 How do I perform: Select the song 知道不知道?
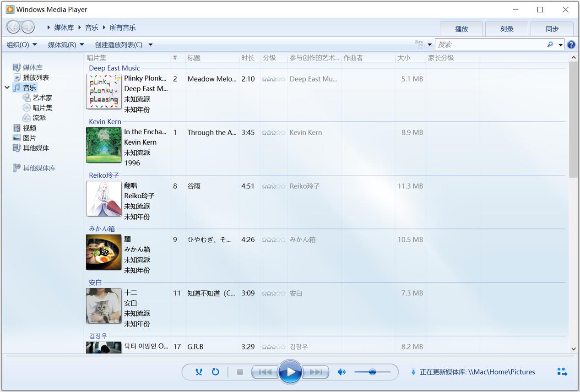[211, 293]
